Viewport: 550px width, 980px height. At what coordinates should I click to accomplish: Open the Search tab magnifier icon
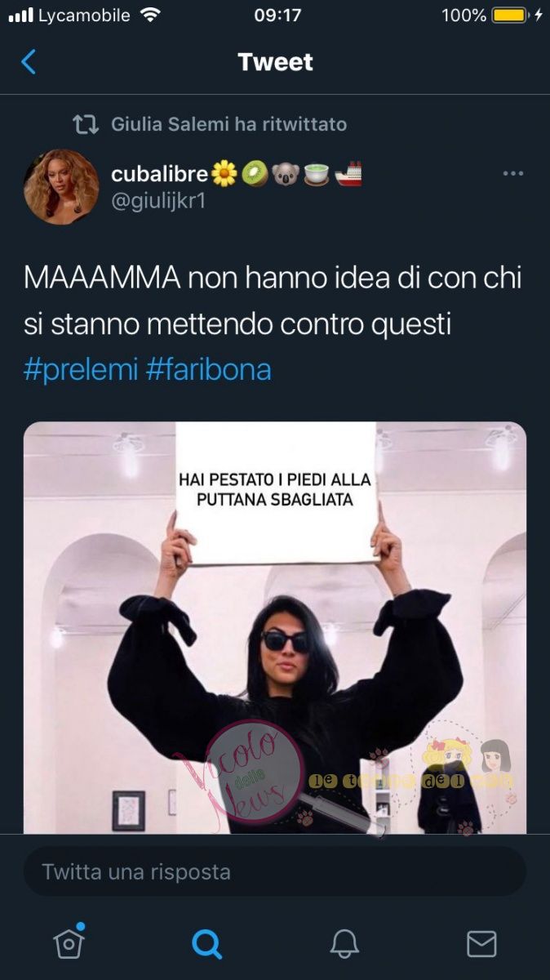[x=206, y=944]
